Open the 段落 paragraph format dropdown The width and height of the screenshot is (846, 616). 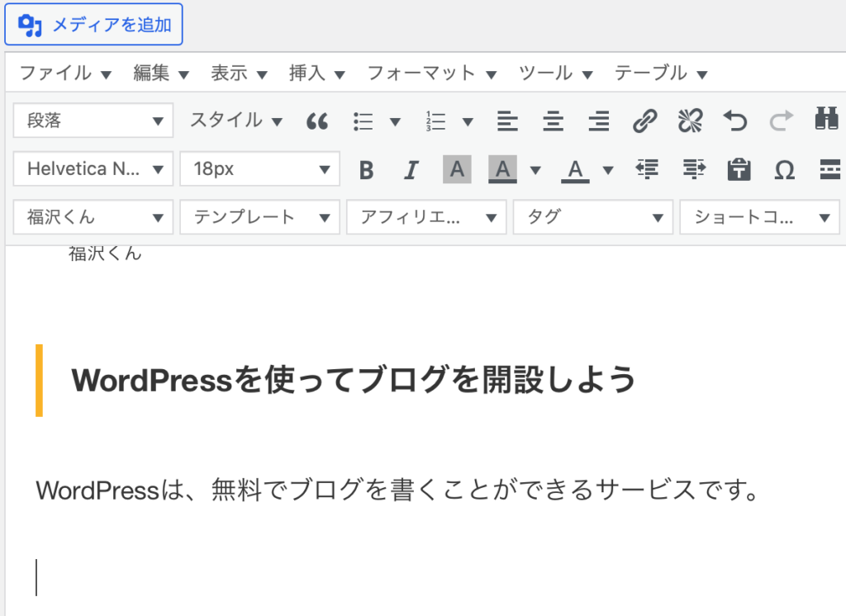[93, 121]
